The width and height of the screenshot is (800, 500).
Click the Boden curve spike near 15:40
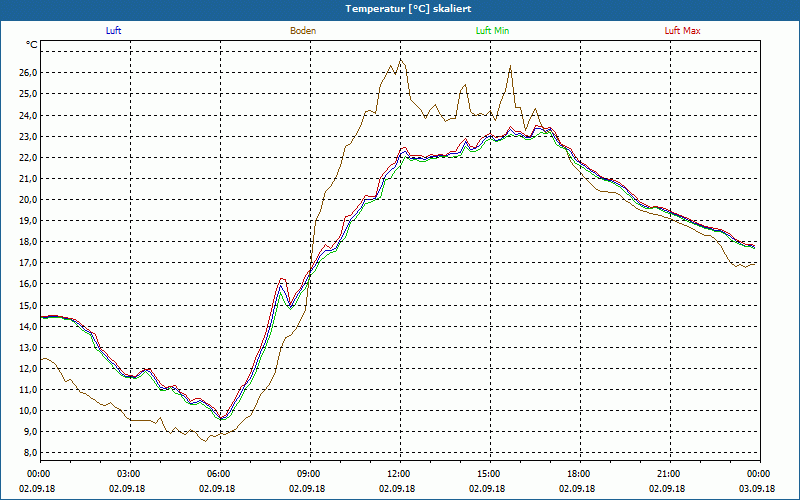coord(510,66)
